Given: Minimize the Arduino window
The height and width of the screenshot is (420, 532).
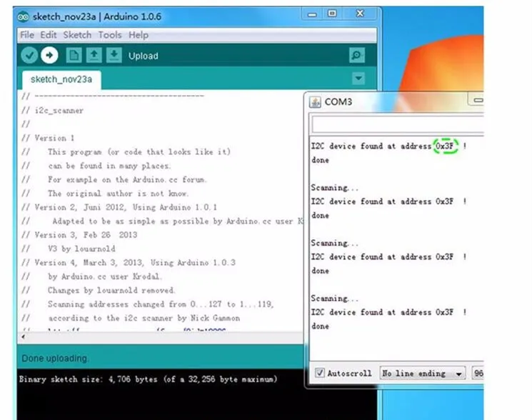Looking at the screenshot, I should click(312, 14).
